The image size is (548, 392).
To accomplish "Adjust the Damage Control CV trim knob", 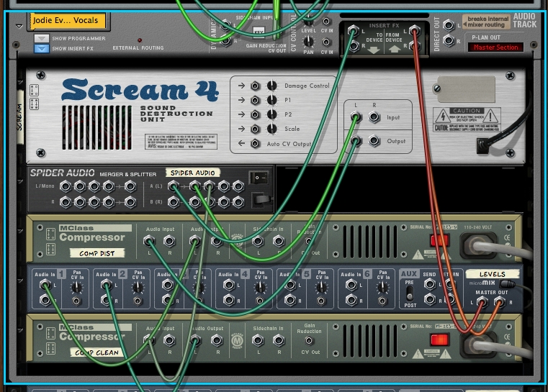I will tap(272, 86).
